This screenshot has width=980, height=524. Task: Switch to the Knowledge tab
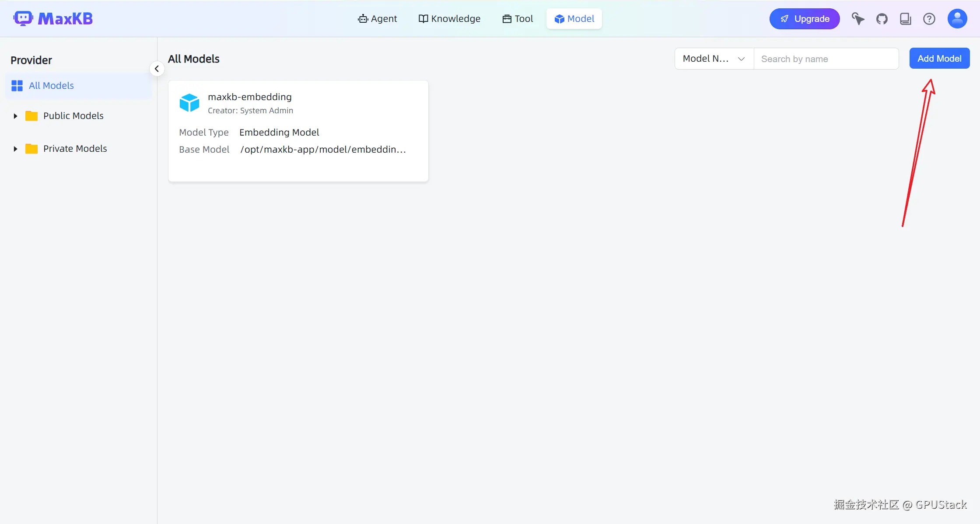[449, 19]
